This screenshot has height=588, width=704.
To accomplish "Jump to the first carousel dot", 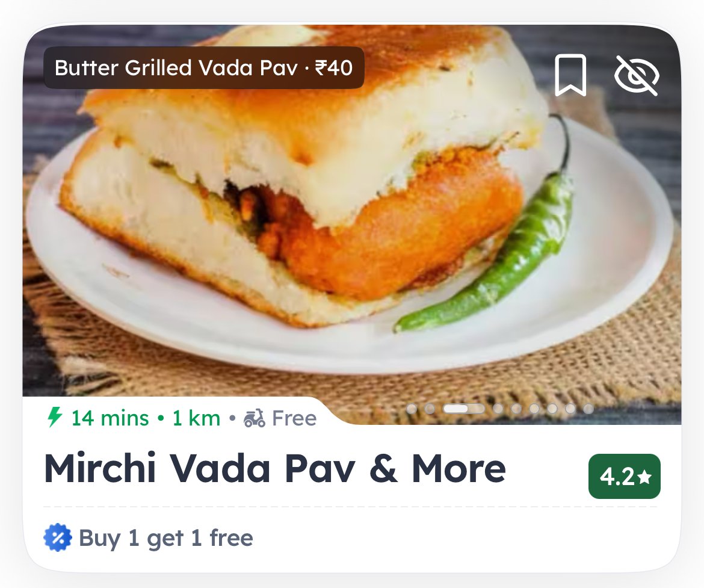I will click(411, 409).
